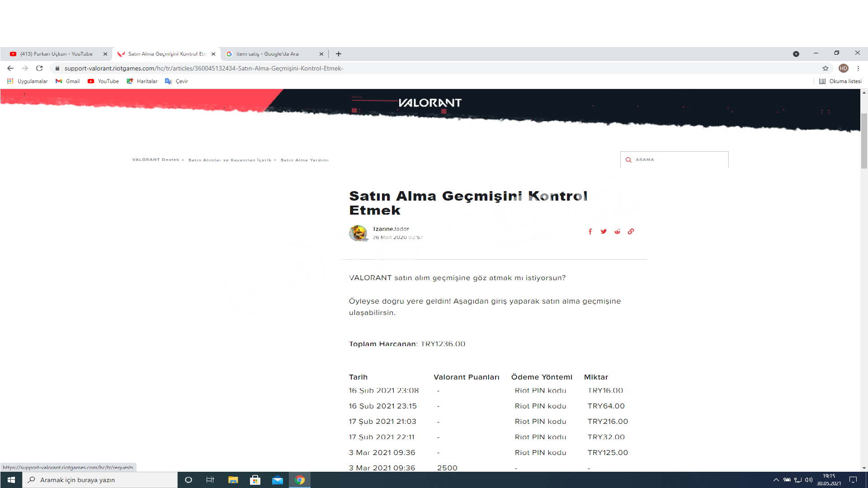Copy the article link icon
Screen dimensions: 868x488
tap(631, 231)
